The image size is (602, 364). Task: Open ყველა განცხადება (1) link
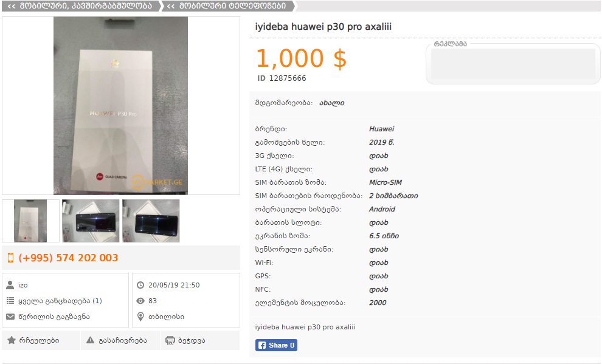[x=60, y=301]
